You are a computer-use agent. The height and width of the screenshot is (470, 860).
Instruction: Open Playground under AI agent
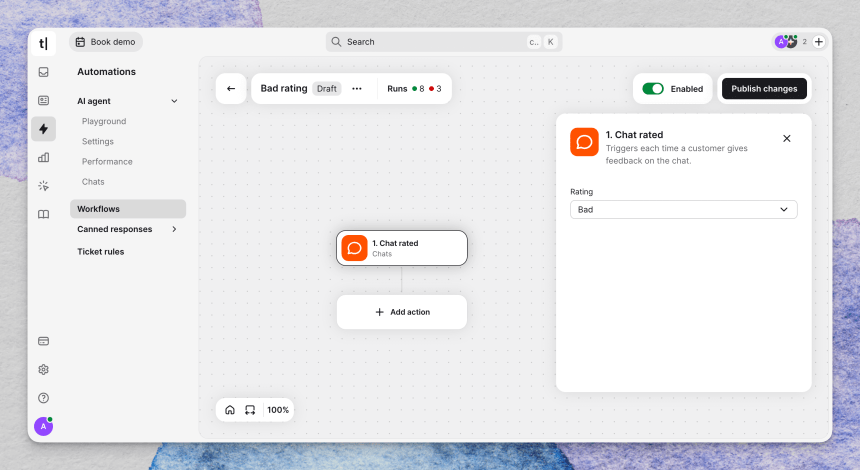(x=104, y=121)
